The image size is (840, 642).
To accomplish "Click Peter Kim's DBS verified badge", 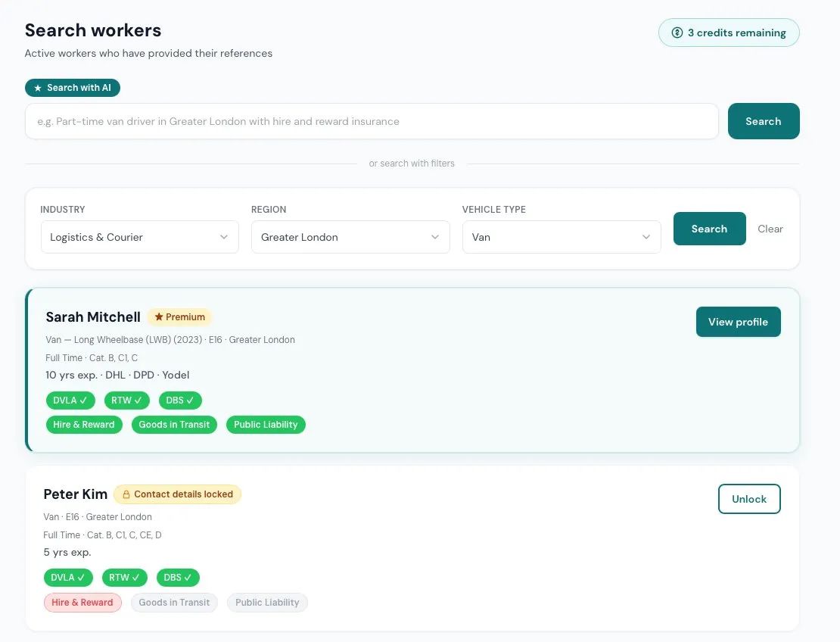I will click(x=179, y=578).
